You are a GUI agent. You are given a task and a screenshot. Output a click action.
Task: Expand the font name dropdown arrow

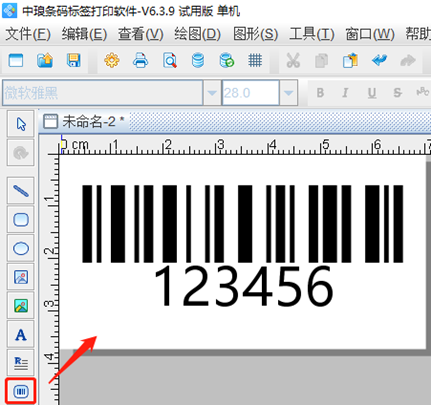212,93
